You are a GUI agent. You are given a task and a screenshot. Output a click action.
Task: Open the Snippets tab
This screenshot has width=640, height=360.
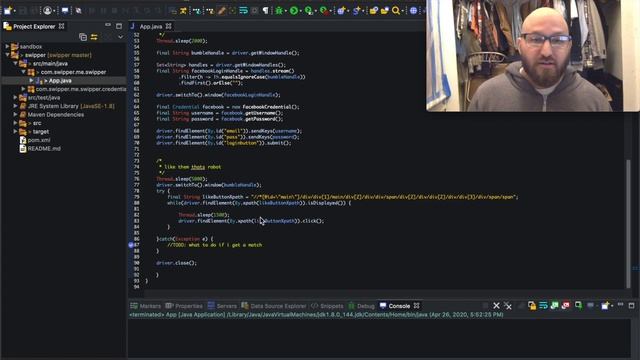pos(327,306)
